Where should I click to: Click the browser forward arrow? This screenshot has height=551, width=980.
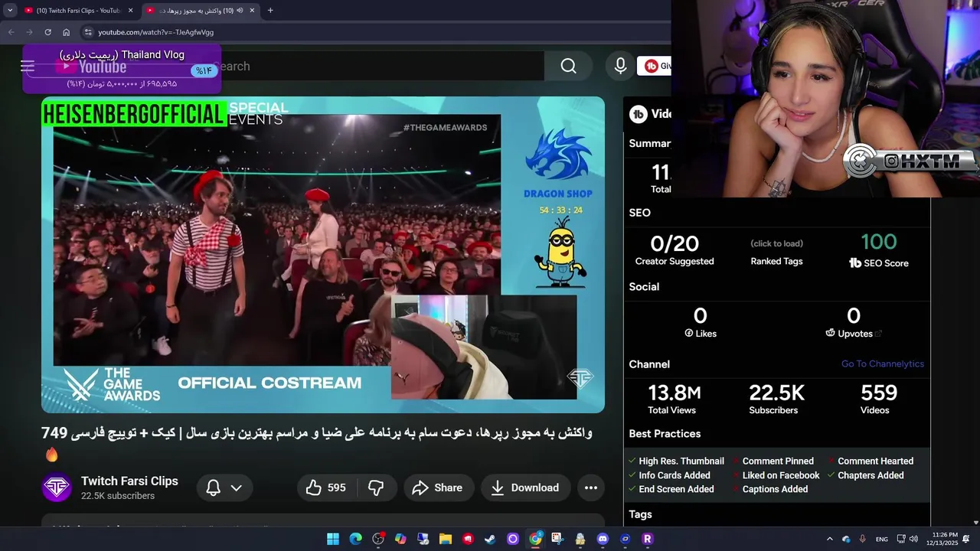coord(29,32)
